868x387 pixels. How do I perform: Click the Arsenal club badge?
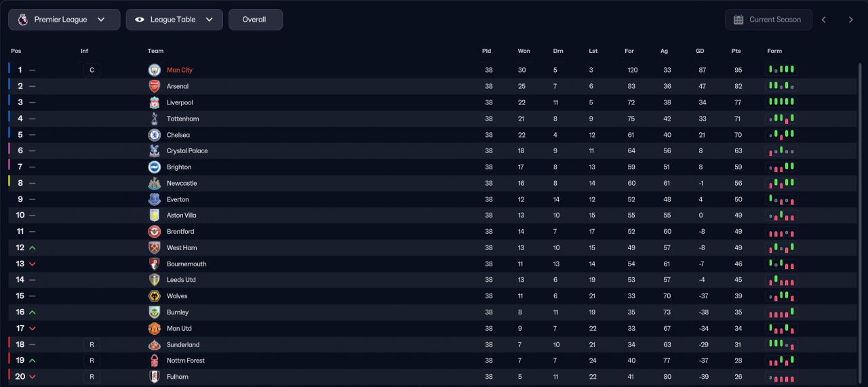click(155, 86)
